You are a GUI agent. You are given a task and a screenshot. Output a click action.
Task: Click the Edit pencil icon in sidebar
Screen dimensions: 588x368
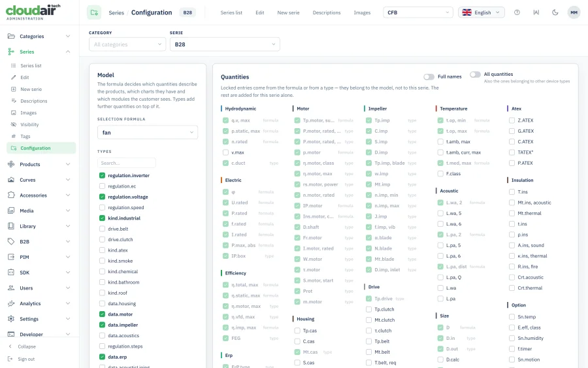coord(14,77)
